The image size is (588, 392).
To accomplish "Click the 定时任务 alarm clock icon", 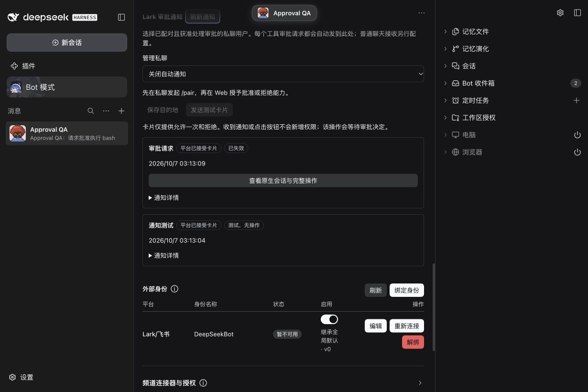I will pyautogui.click(x=456, y=100).
